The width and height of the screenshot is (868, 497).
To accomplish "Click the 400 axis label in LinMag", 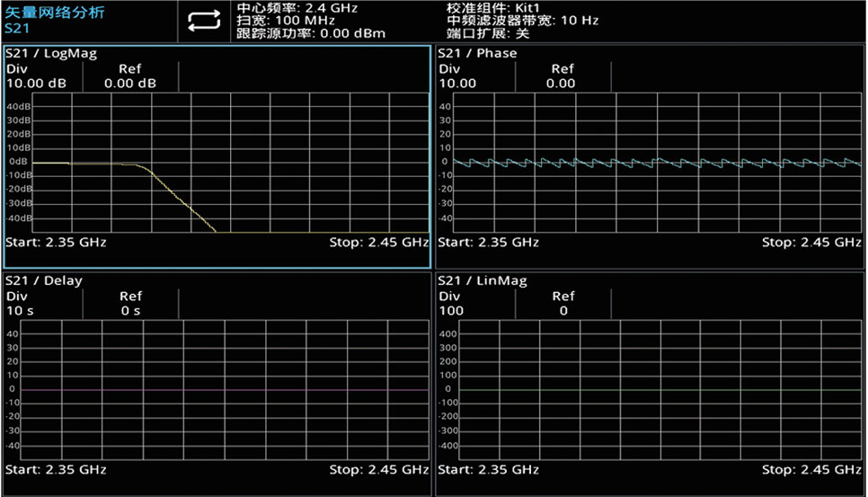I will 447,333.
